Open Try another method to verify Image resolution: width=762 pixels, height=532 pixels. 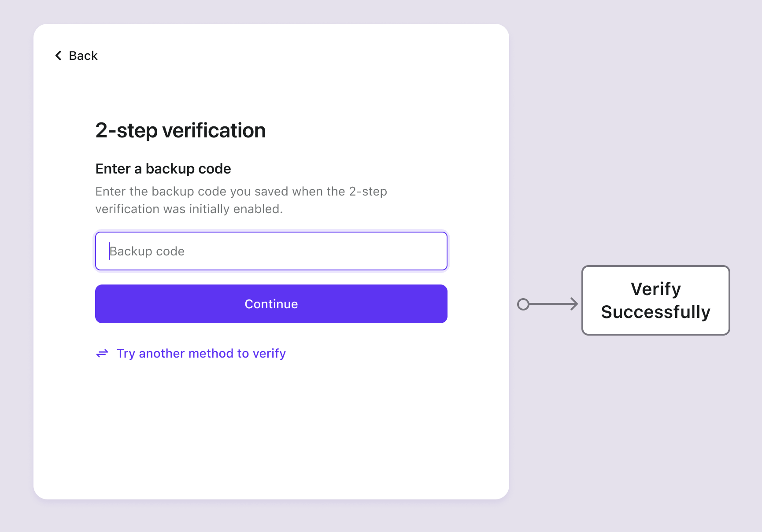click(x=201, y=353)
